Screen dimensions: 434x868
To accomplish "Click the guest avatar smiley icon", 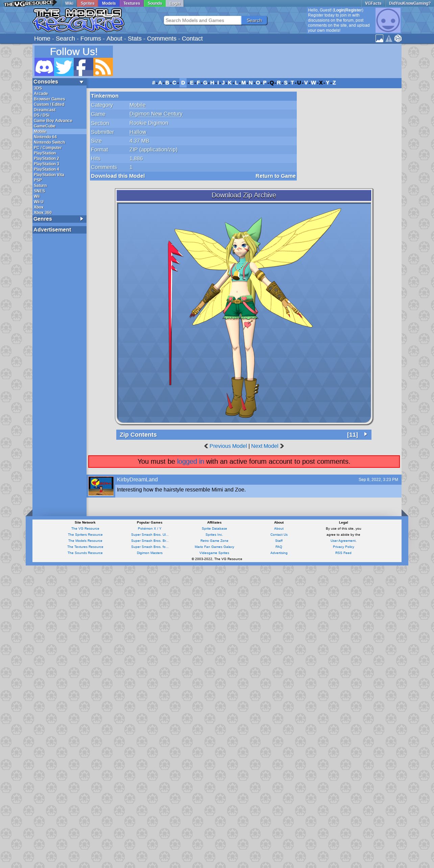I will (388, 20).
